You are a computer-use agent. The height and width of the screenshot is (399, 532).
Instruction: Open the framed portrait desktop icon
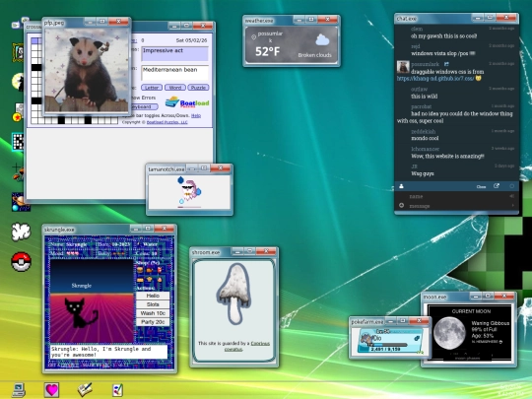(x=19, y=52)
